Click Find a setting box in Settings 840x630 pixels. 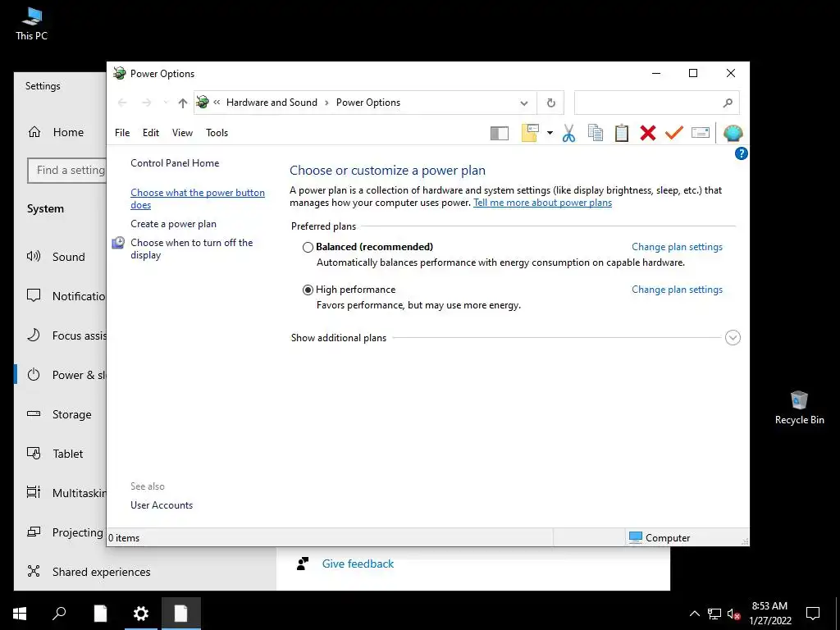pos(67,171)
